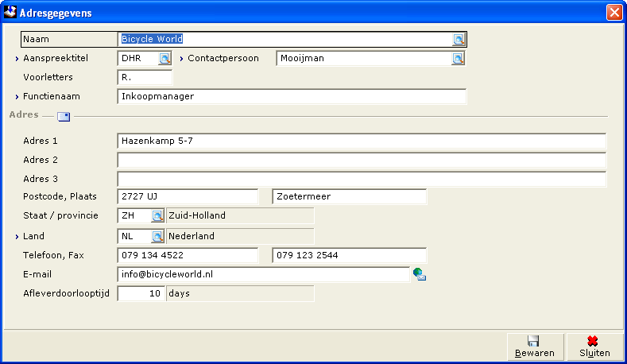
Task: Click the address card icon beside Adres
Action: [x=64, y=116]
